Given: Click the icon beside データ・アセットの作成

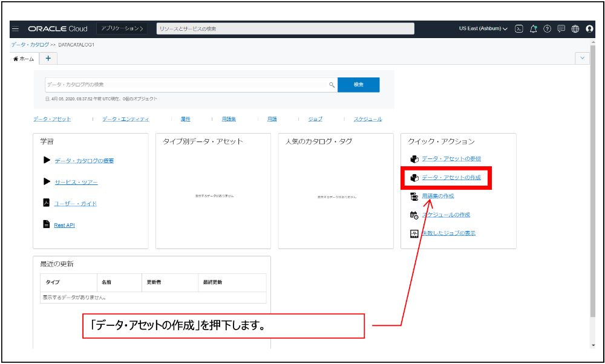Looking at the screenshot, I should pyautogui.click(x=414, y=178).
